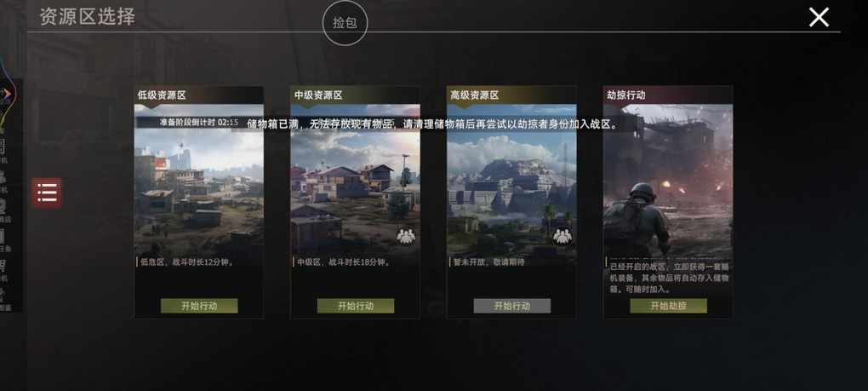This screenshot has height=391, width=868.
Task: Tap the team icon on 高级资源区 card
Action: point(562,237)
